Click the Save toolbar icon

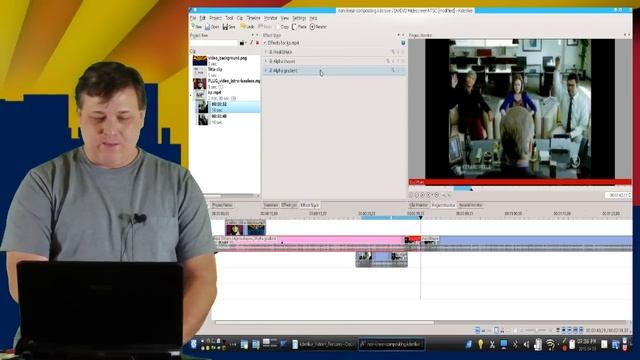pos(229,27)
